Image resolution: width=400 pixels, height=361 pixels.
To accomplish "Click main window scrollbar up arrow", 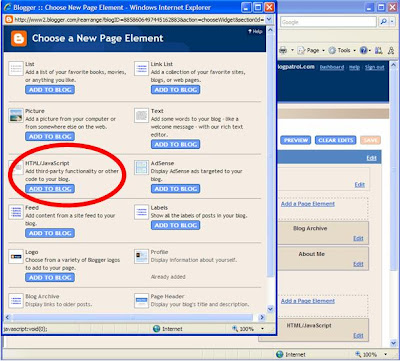I will click(x=393, y=65).
